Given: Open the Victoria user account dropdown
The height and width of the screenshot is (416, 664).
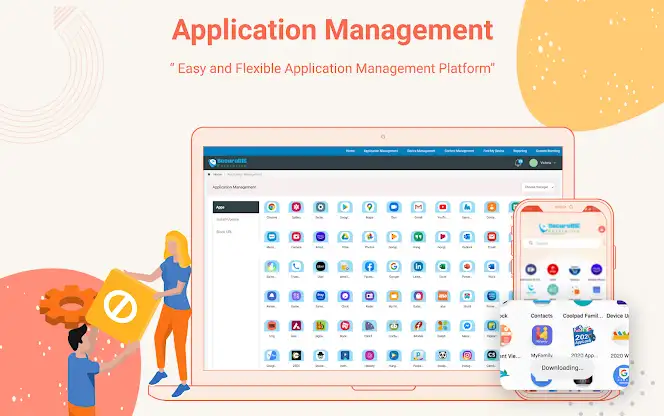Looking at the screenshot, I should click(544, 163).
